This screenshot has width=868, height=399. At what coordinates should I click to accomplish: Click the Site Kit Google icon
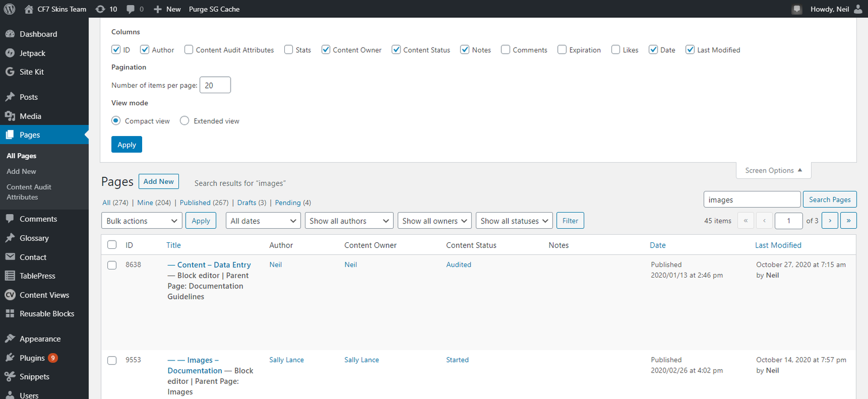point(10,72)
